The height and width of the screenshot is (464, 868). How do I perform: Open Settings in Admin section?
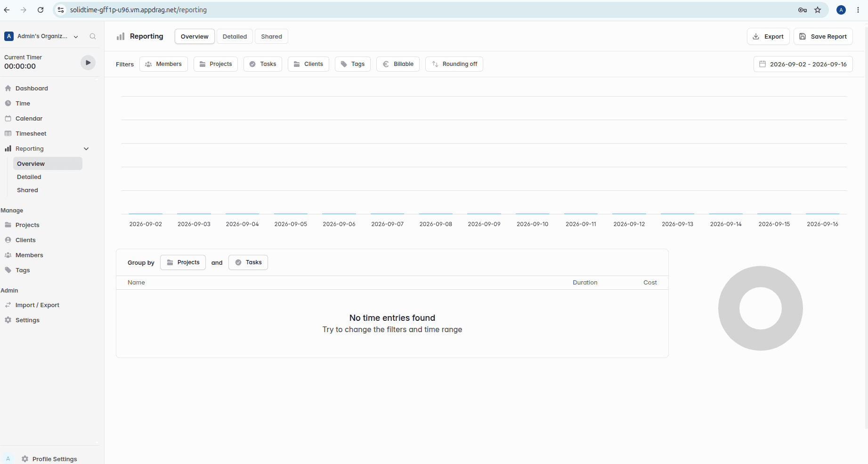[27, 320]
